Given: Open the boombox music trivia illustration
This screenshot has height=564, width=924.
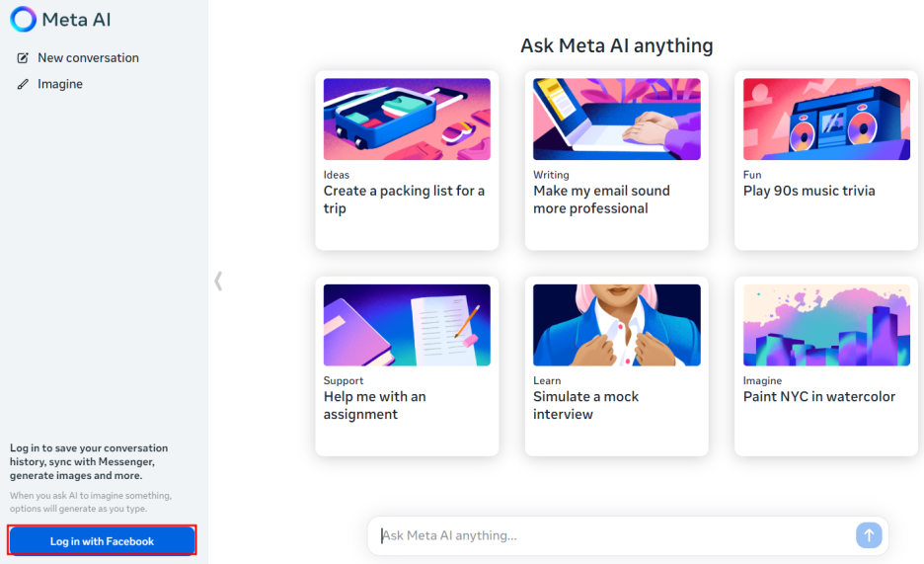Looking at the screenshot, I should tap(826, 120).
